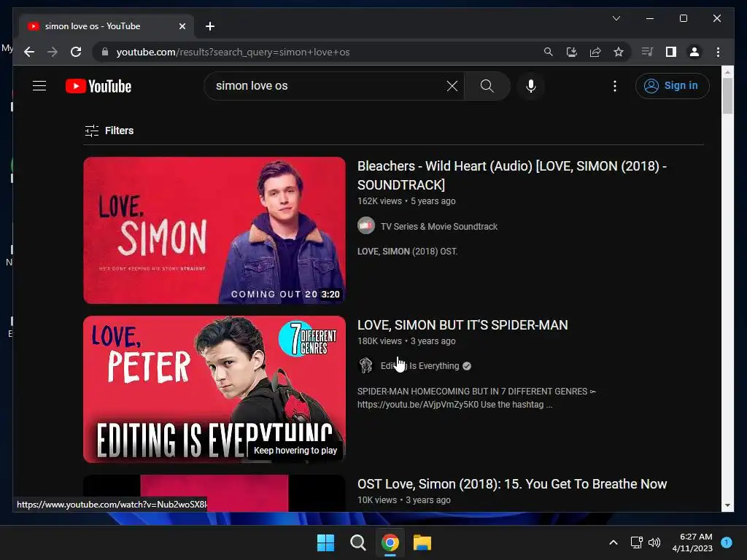Start voice search with the microphone

click(x=531, y=86)
